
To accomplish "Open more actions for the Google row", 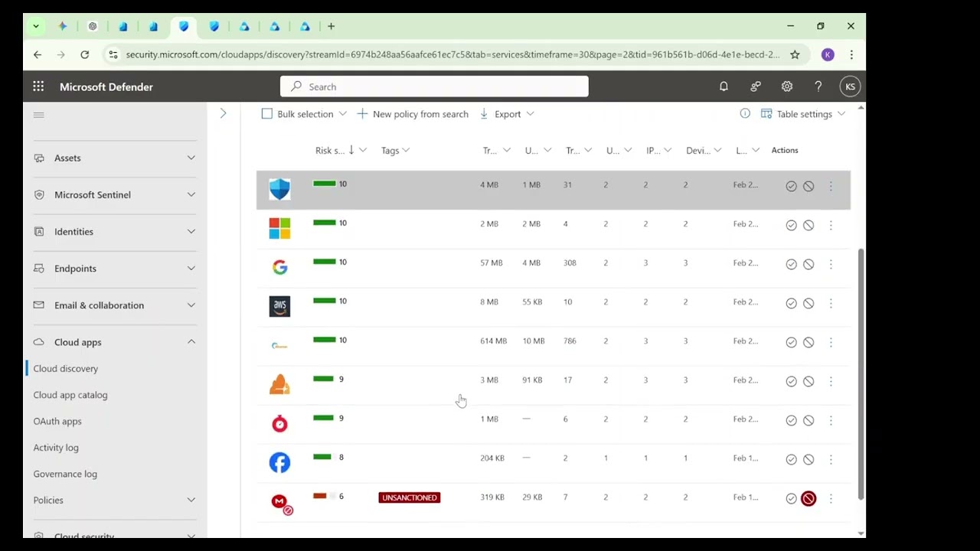I will pos(831,264).
